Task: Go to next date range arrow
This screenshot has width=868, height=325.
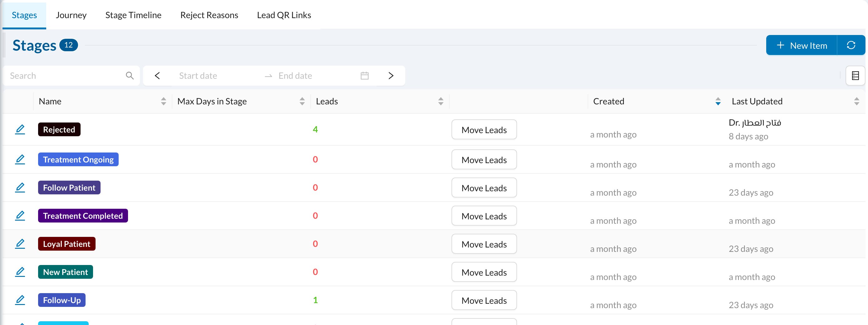Action: [x=391, y=76]
